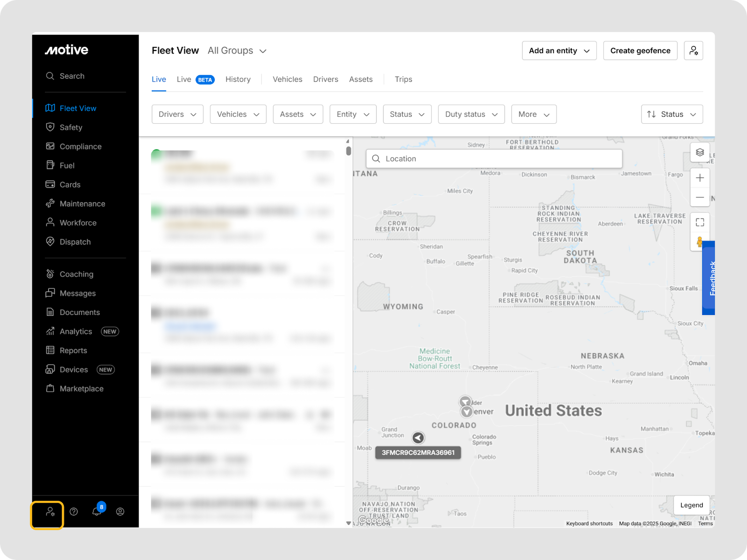Click the user settings icon beside Create geofence
This screenshot has height=560, width=747.
pos(693,51)
